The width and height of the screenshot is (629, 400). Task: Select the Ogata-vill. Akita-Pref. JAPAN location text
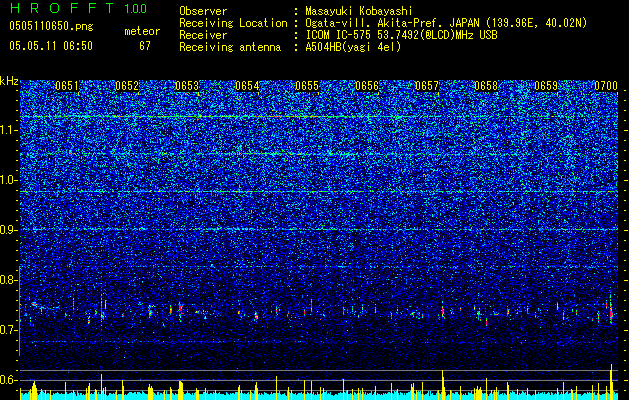click(446, 23)
